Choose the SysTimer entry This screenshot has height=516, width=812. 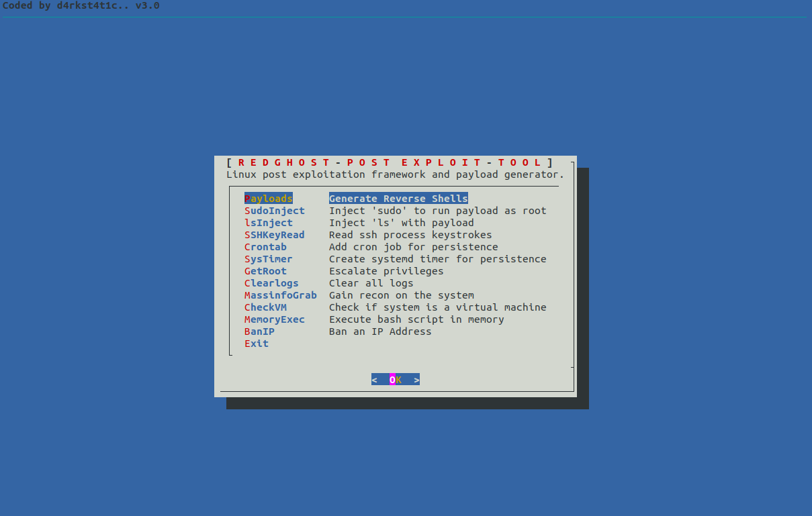coord(269,259)
